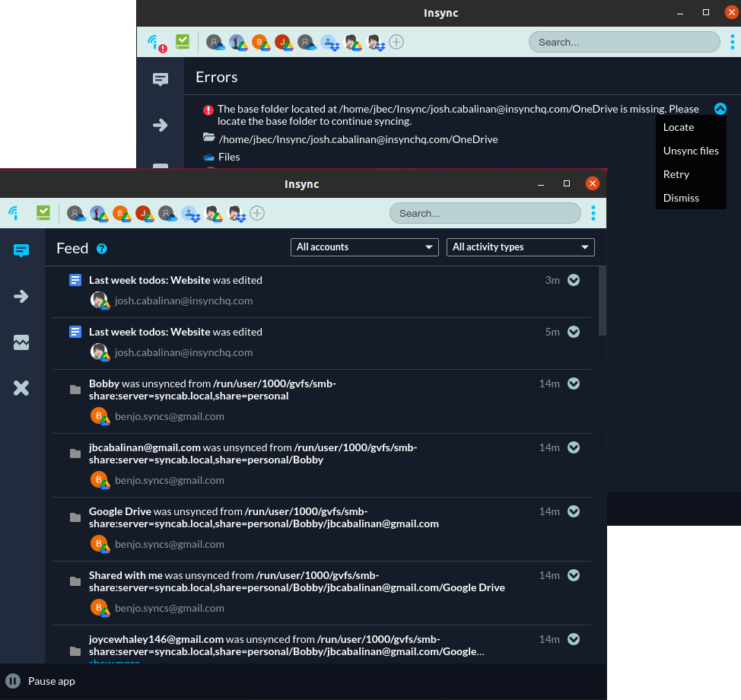Click the arrow icon in the Errors window sidebar
This screenshot has width=741, height=700.
pos(161,126)
